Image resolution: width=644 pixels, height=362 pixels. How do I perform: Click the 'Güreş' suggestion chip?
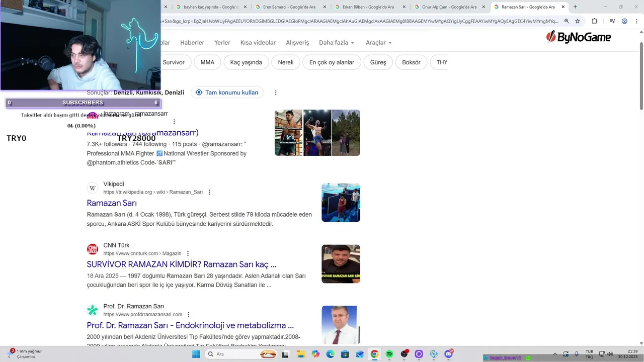(x=378, y=62)
